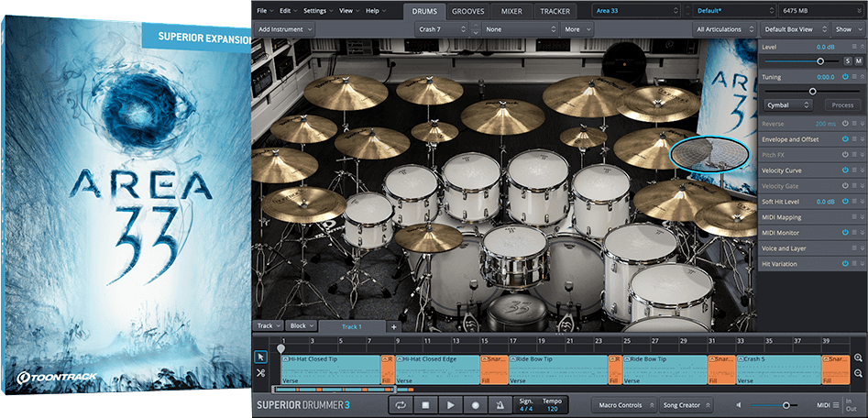Switch to the TRACKER tab
The height and width of the screenshot is (418, 868).
555,11
